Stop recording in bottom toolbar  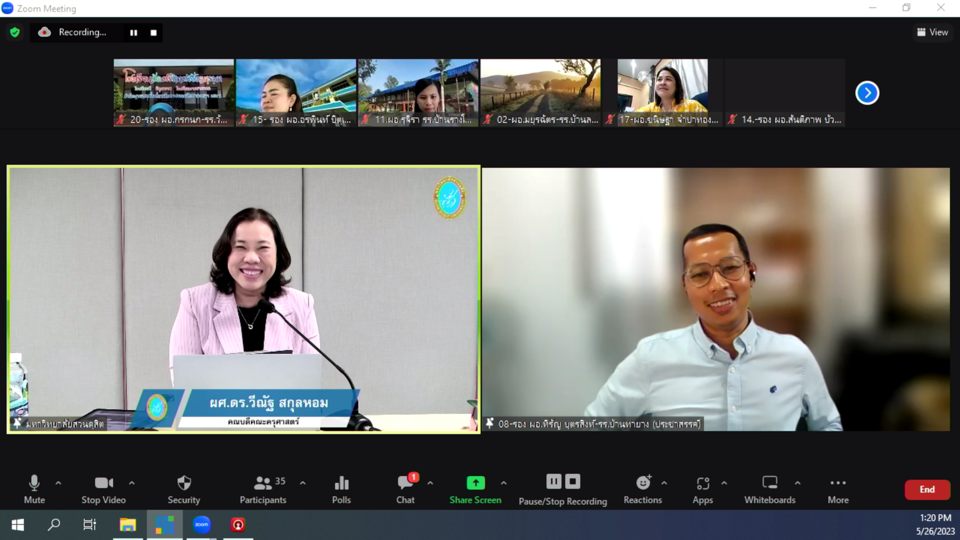(x=572, y=482)
